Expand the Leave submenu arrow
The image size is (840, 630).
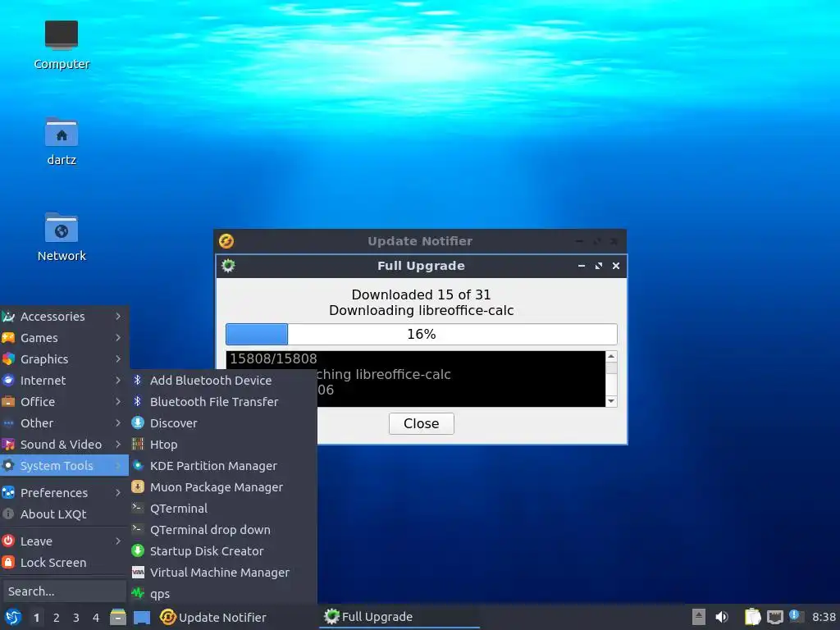[118, 541]
